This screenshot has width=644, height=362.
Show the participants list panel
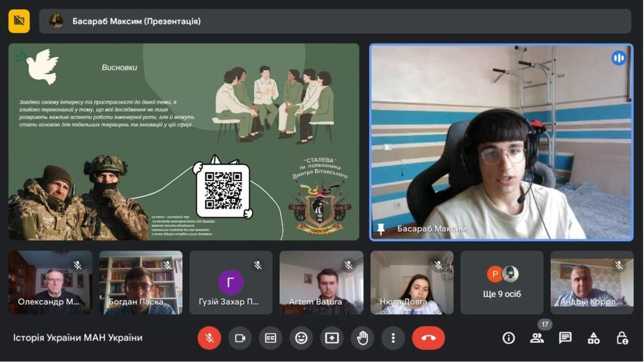[x=537, y=338]
